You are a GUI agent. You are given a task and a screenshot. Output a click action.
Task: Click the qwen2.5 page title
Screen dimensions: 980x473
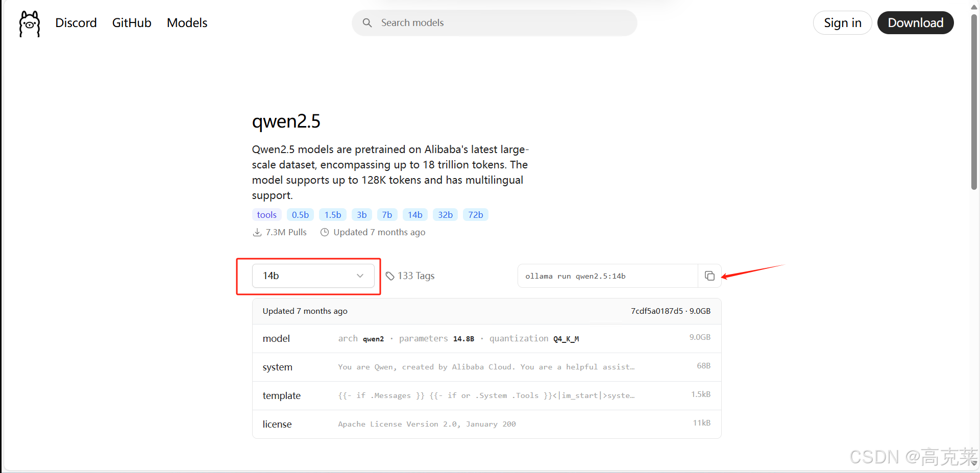click(286, 121)
